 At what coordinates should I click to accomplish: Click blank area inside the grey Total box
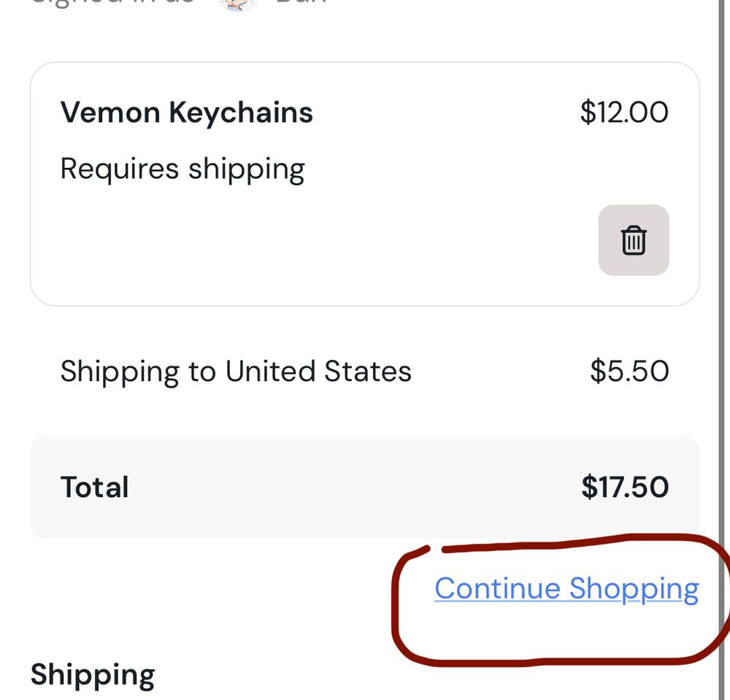tap(354, 488)
